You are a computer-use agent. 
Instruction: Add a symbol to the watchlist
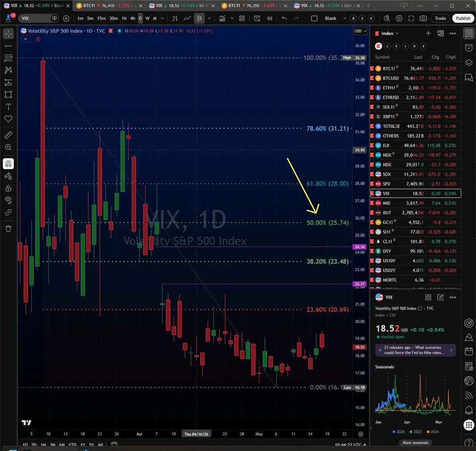pyautogui.click(x=428, y=33)
